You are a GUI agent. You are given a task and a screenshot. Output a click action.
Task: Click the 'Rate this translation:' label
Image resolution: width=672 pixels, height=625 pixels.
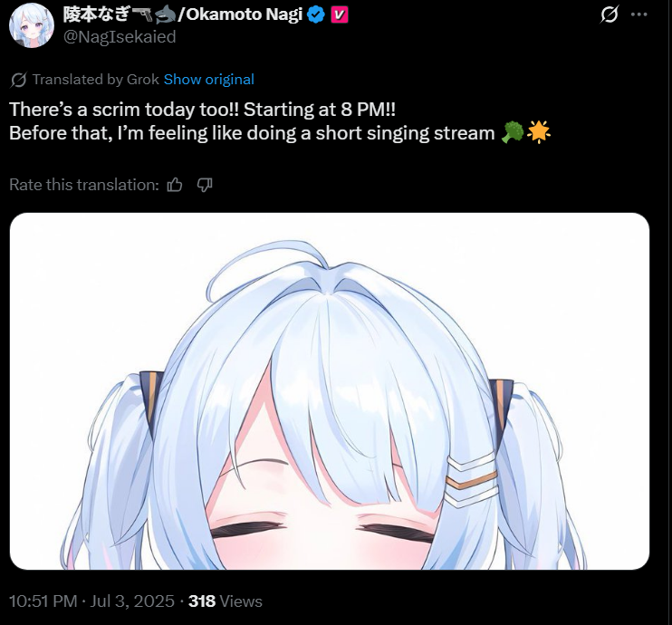click(84, 185)
